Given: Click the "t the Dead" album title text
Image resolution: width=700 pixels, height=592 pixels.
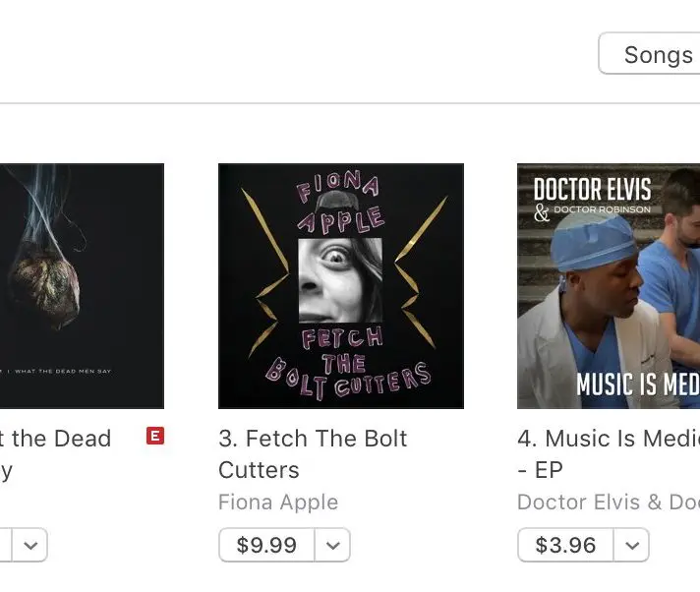Looking at the screenshot, I should (61, 439).
